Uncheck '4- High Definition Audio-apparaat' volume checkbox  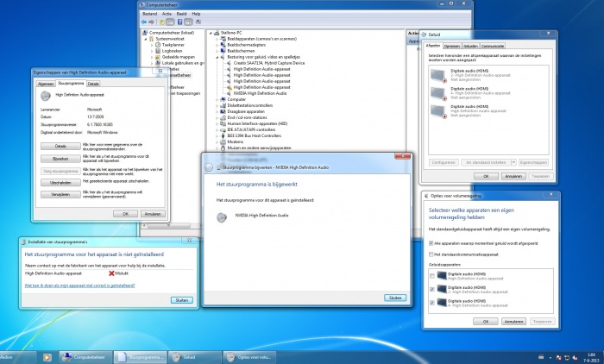click(432, 303)
